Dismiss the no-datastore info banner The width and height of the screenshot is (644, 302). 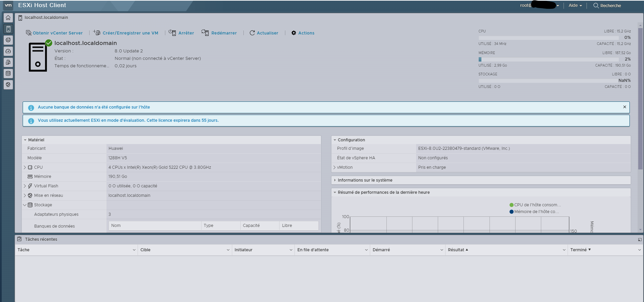tap(624, 107)
